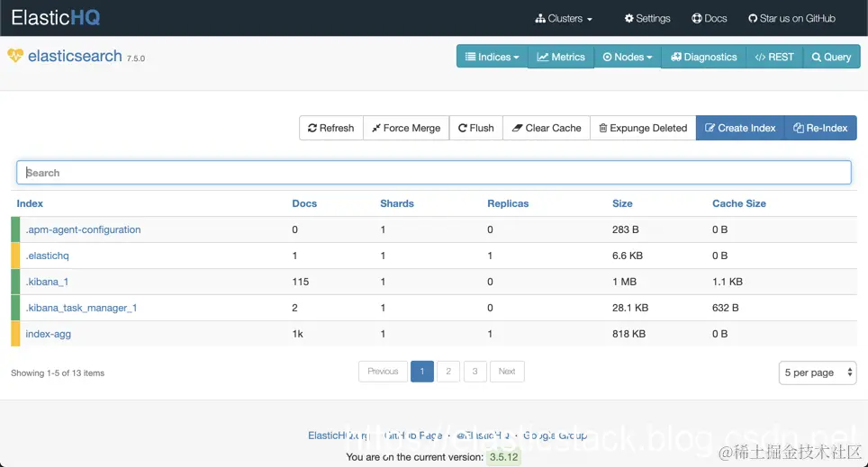Open the .elastichq index

[x=47, y=256]
